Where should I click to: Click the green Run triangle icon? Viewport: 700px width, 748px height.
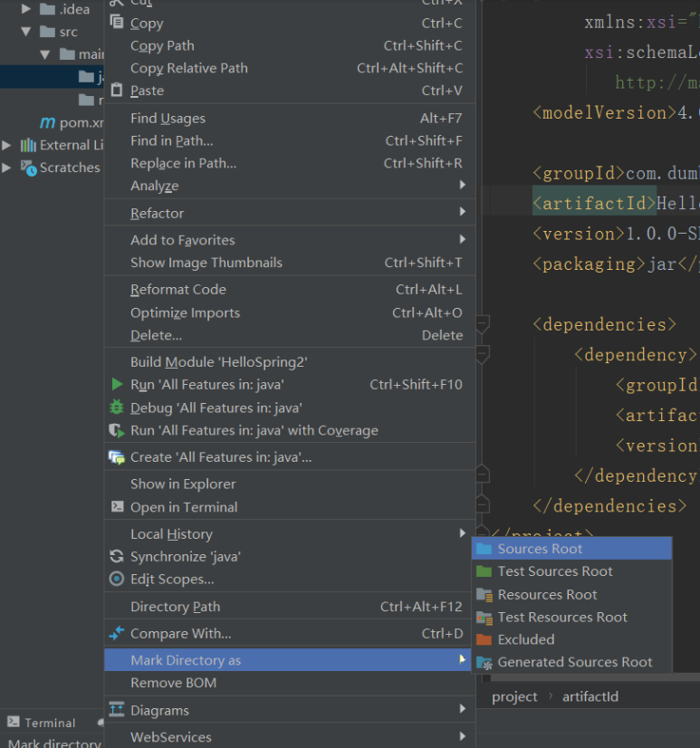pos(117,384)
